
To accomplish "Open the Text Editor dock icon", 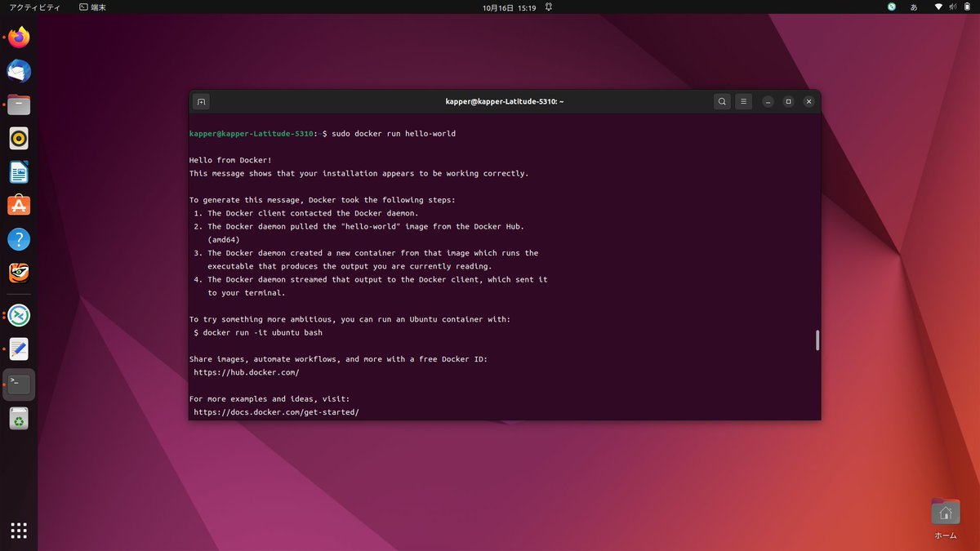I will (19, 349).
